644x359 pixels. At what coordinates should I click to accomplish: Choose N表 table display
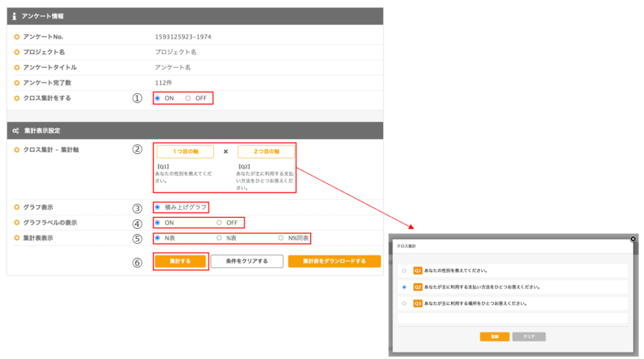point(158,238)
